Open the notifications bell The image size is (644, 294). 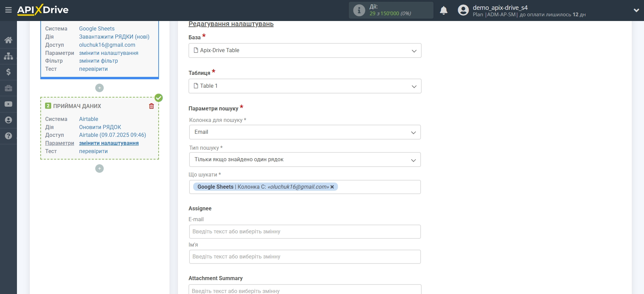(x=444, y=10)
